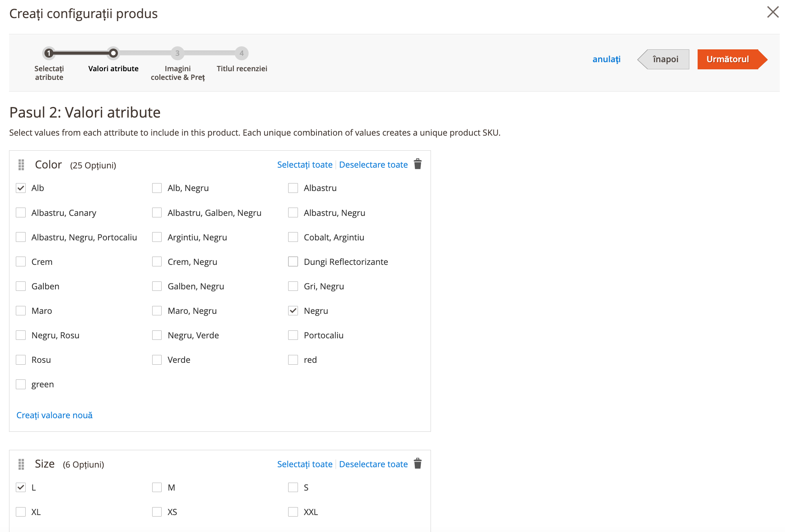
Task: Check the XL size checkbox
Action: click(21, 512)
